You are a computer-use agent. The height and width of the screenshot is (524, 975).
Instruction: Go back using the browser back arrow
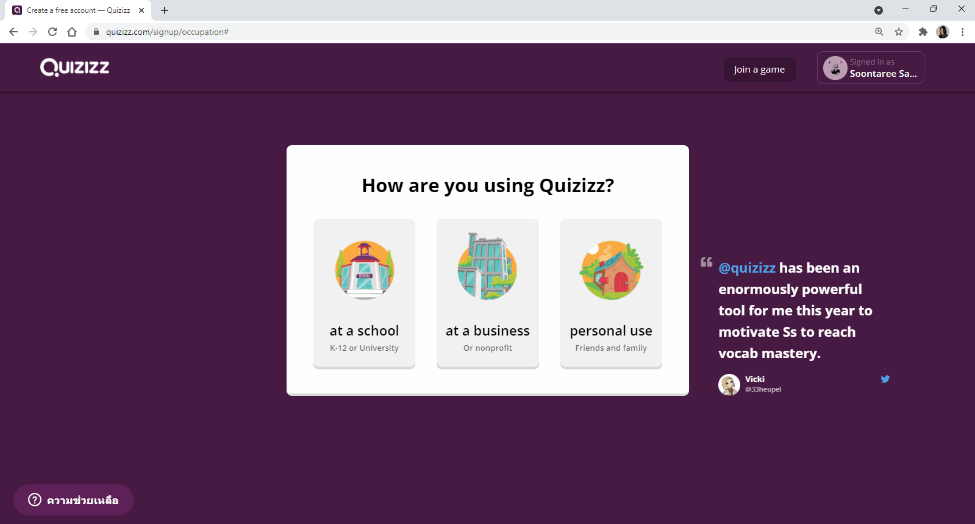point(13,32)
